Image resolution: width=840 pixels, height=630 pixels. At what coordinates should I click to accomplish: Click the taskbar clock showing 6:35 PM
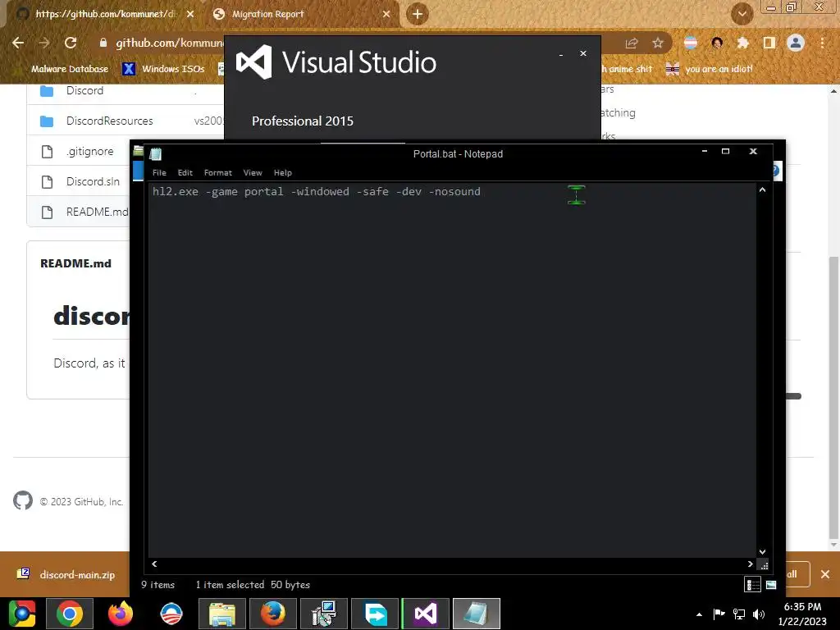click(x=802, y=614)
